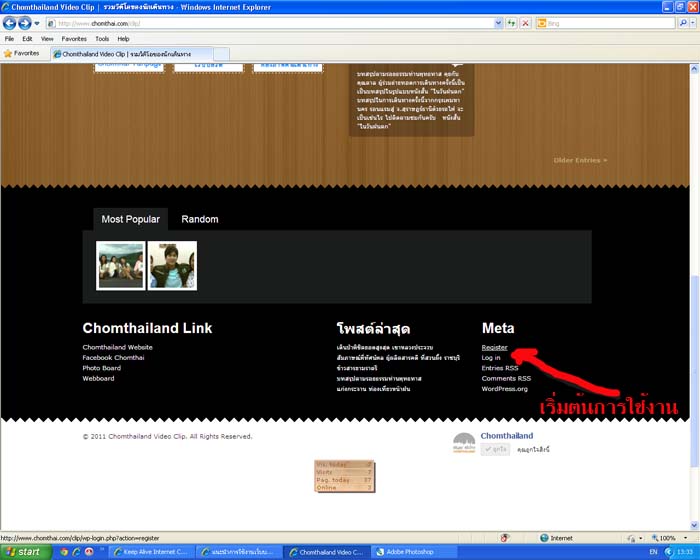Viewport: 700px width, 560px height.
Task: Open the Tools menu
Action: 102,39
